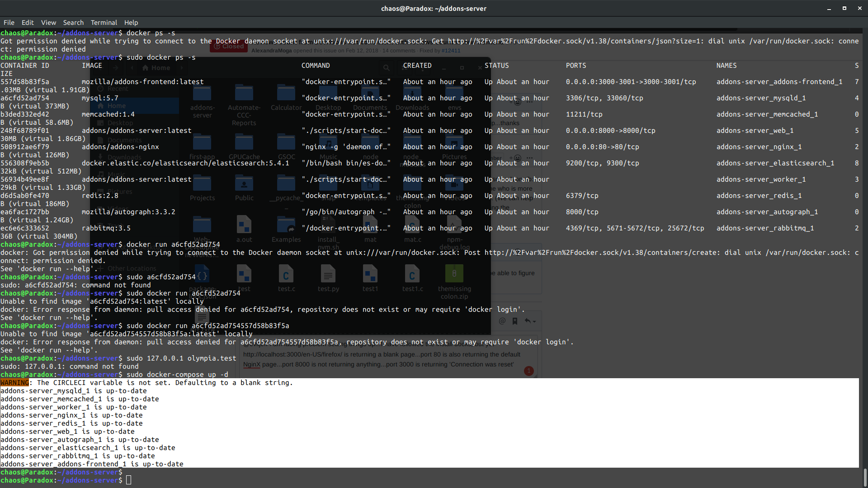Click ports value 6379/tcp
The width and height of the screenshot is (868, 488).
pyautogui.click(x=582, y=196)
